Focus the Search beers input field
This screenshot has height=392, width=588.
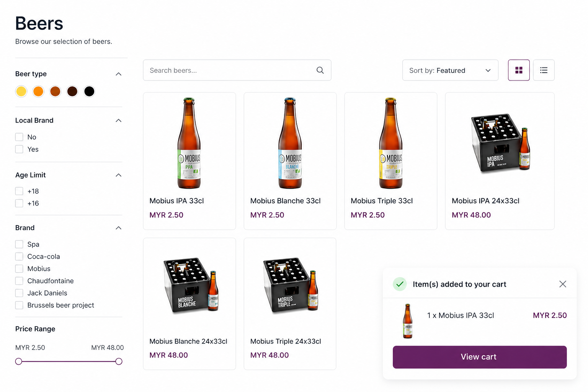coord(230,70)
